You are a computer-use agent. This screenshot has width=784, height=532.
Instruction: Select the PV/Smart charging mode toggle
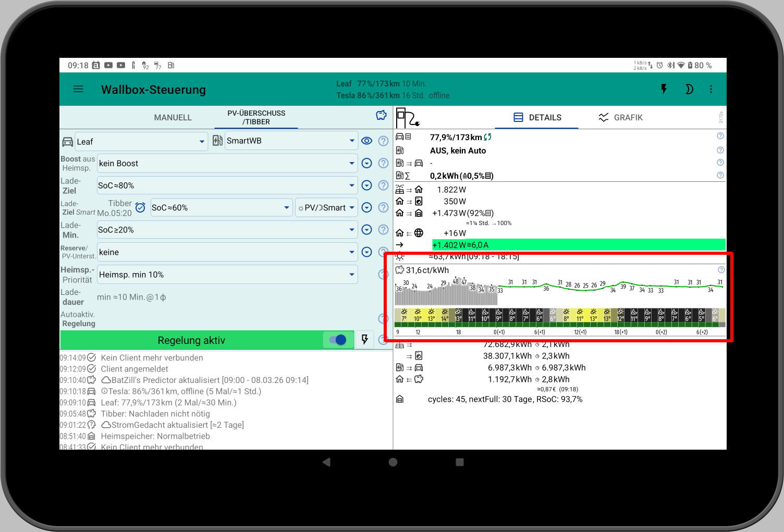click(x=326, y=207)
